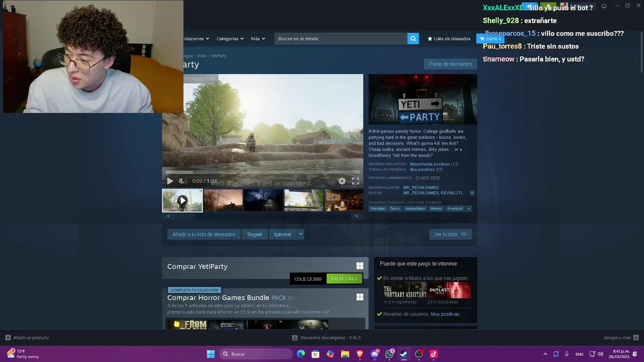Click the store search magnifier button
The height and width of the screenshot is (362, 644).
coord(413,39)
